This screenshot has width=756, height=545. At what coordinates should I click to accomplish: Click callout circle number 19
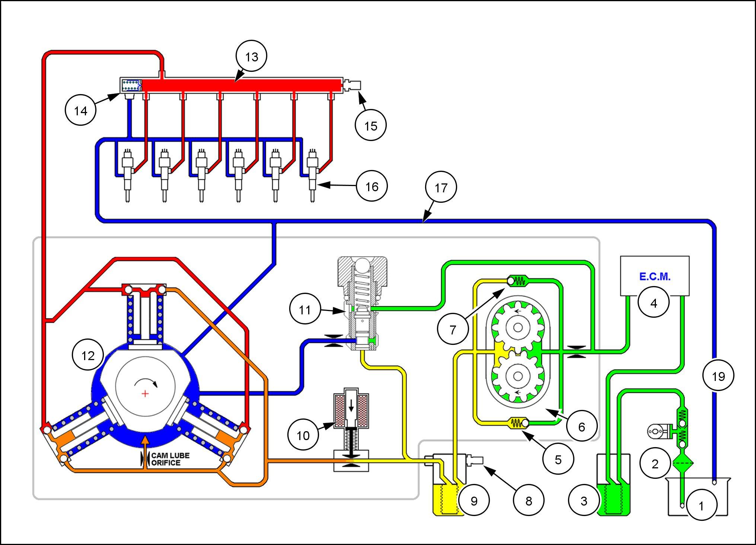[x=718, y=376]
